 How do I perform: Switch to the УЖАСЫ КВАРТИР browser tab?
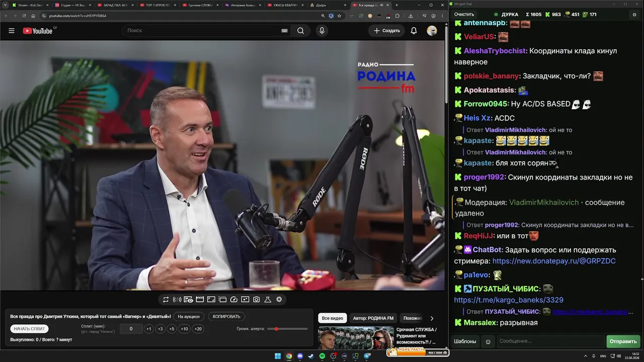(286, 5)
